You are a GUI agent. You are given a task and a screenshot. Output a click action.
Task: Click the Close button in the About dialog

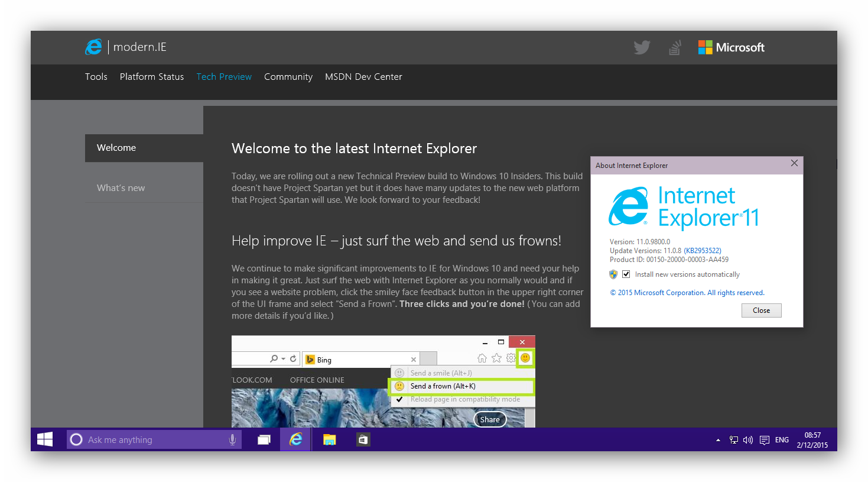coord(761,310)
